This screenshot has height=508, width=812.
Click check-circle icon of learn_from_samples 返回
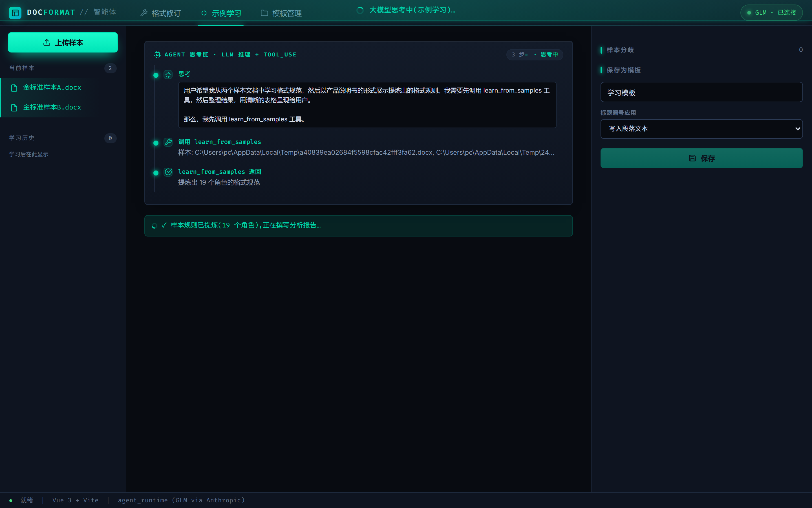click(168, 172)
